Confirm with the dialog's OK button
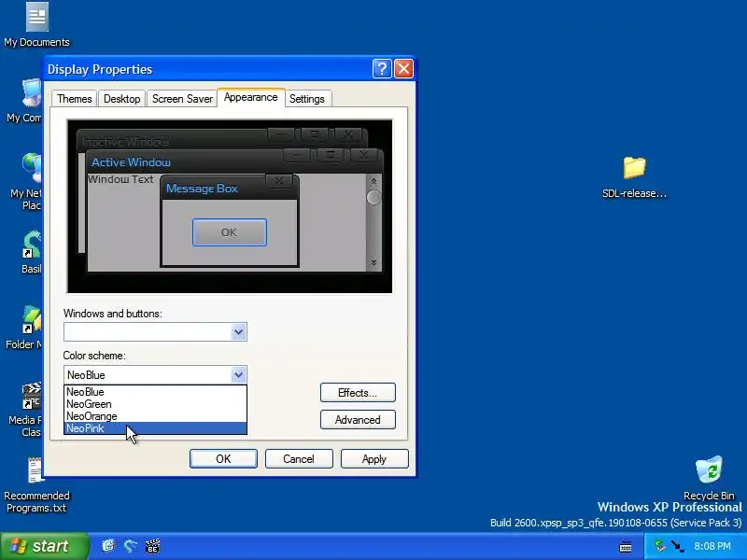Viewport: 747px width, 560px height. 223,459
